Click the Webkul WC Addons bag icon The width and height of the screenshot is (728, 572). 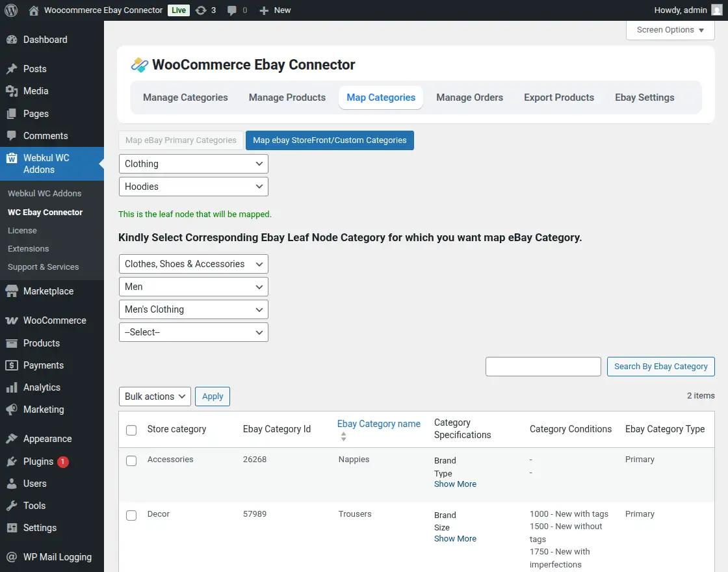[12, 158]
